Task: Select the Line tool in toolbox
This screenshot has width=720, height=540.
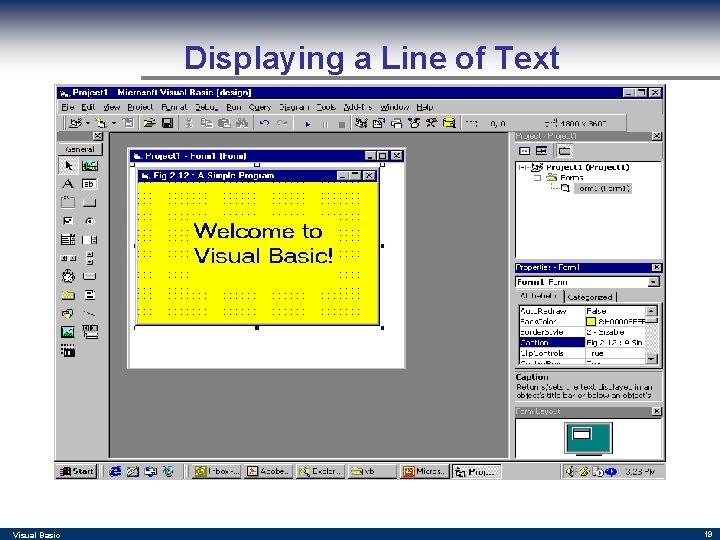Action: coord(90,313)
